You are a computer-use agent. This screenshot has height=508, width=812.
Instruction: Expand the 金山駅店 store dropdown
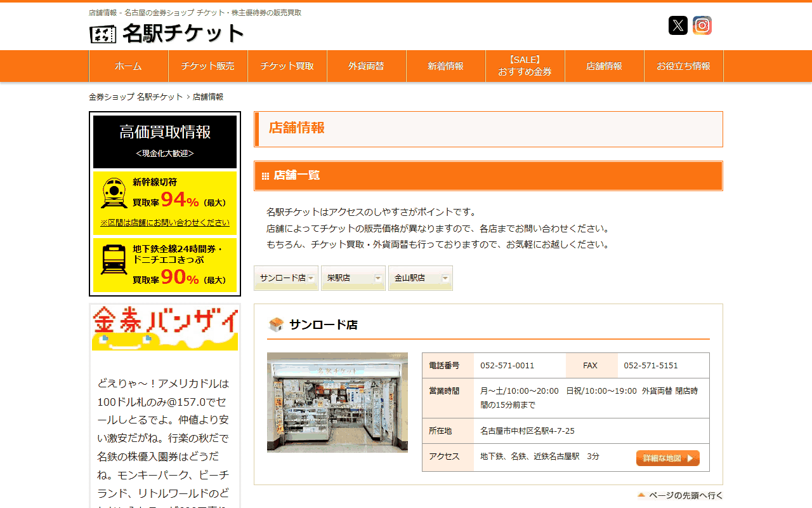tap(421, 278)
